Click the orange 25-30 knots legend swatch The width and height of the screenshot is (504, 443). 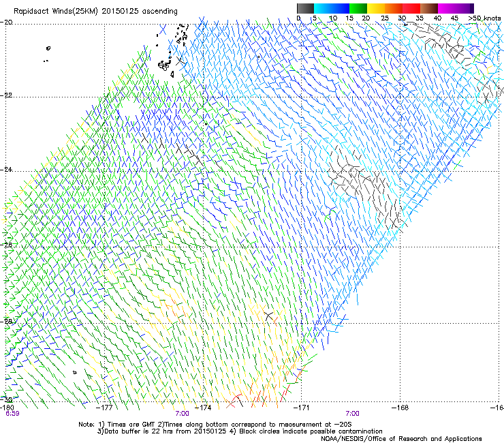(x=394, y=8)
